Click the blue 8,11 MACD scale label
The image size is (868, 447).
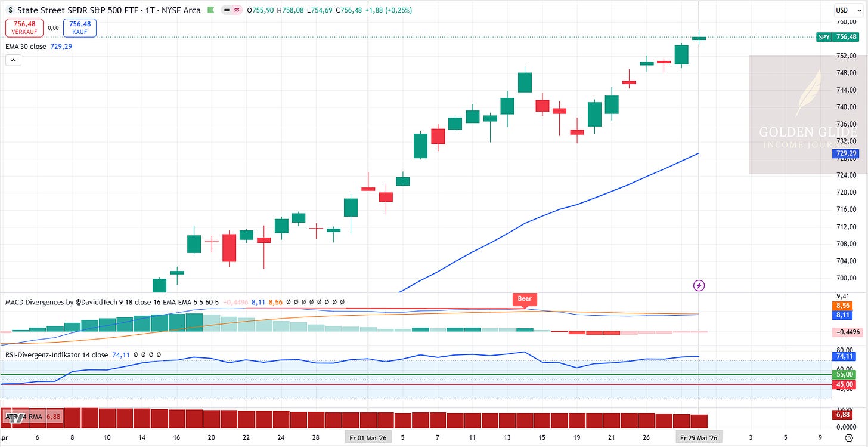pyautogui.click(x=841, y=314)
